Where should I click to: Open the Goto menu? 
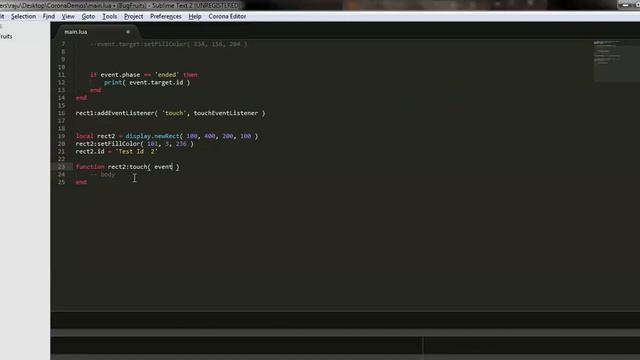(x=88, y=16)
